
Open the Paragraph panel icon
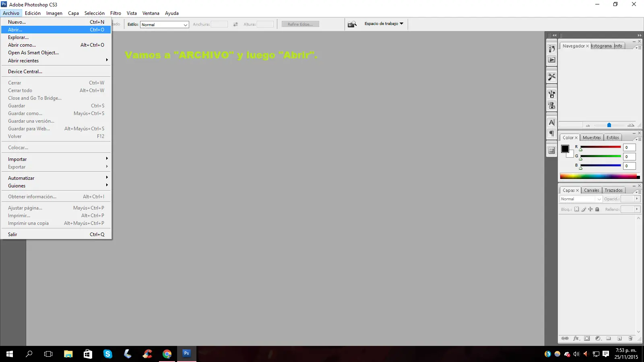pos(551,134)
